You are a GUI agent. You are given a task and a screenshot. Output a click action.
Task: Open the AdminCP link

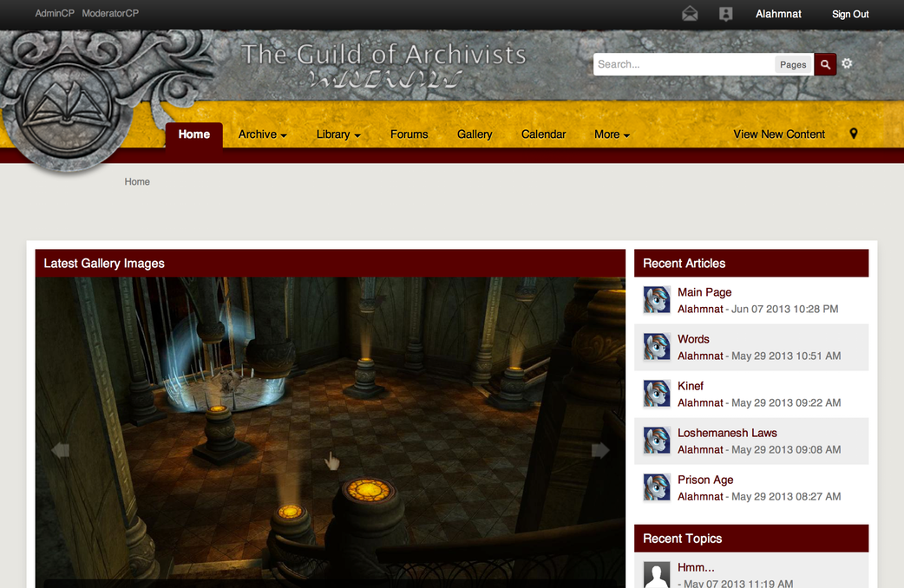55,13
